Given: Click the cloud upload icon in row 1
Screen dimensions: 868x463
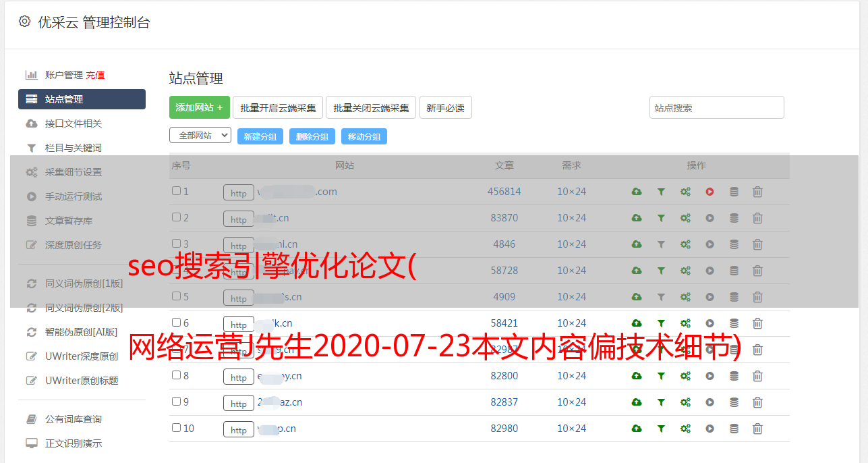Looking at the screenshot, I should (637, 192).
